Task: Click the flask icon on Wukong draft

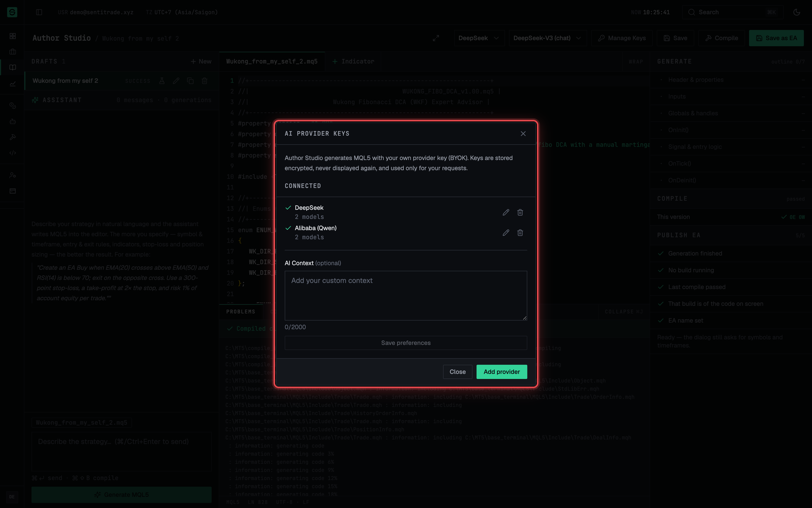Action: [162, 81]
